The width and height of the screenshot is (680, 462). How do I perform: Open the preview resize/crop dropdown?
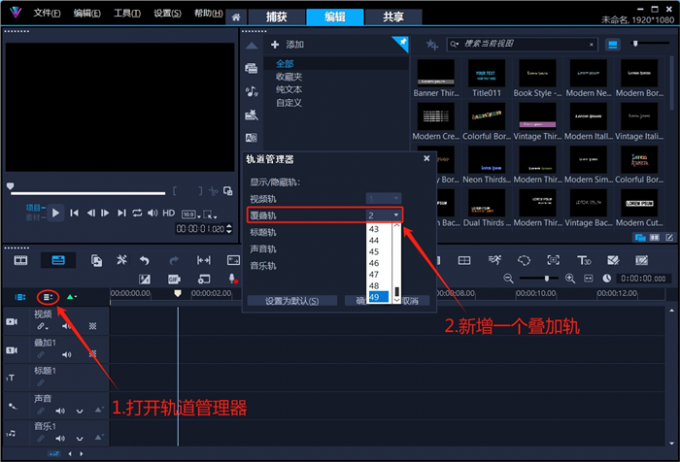pyautogui.click(x=210, y=214)
